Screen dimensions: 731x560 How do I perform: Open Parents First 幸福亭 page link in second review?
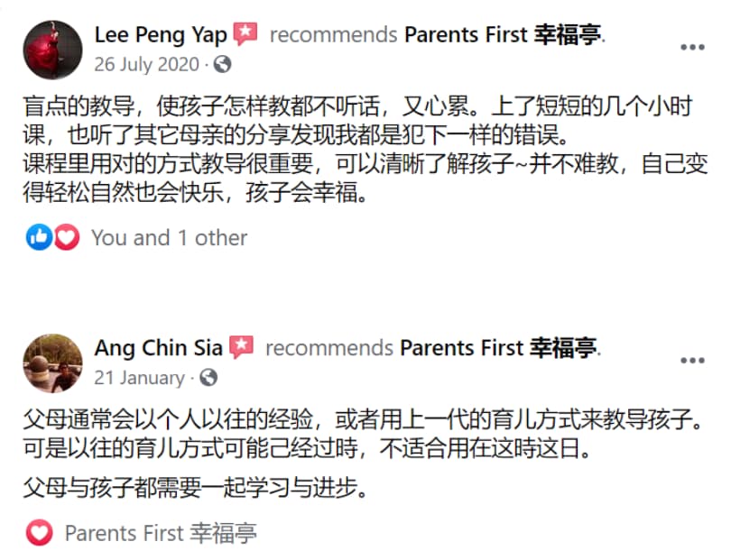[x=499, y=348]
